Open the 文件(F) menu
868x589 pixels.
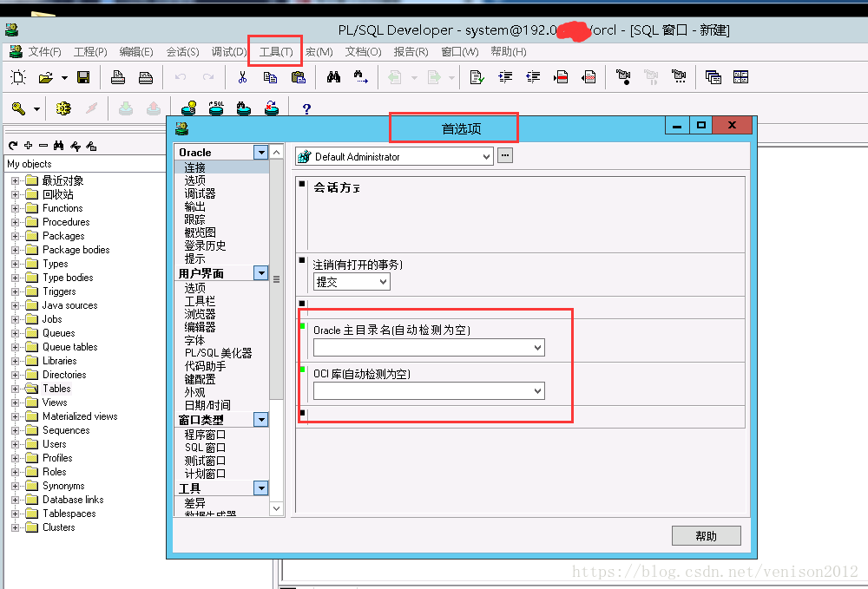click(44, 51)
